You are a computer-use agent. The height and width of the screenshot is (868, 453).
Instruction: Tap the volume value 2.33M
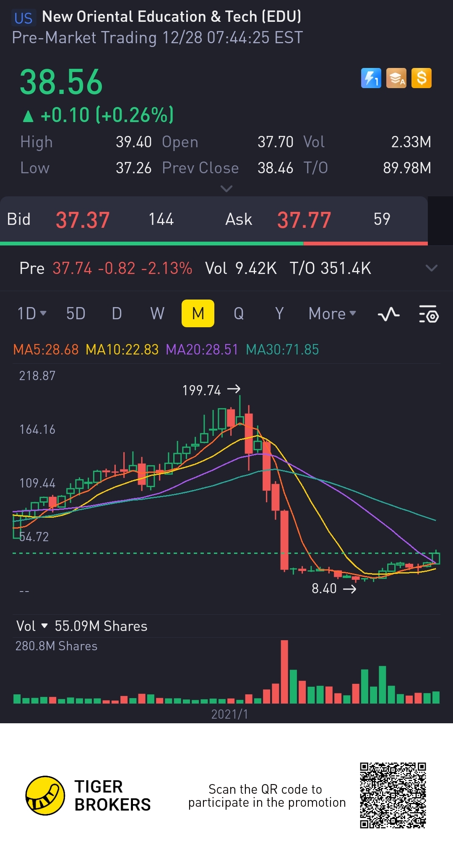coord(411,142)
